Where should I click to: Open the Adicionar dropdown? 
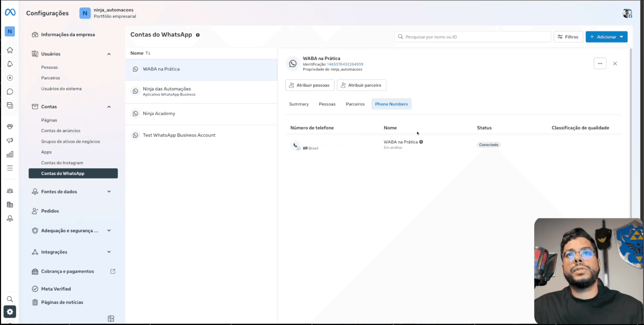coord(606,37)
